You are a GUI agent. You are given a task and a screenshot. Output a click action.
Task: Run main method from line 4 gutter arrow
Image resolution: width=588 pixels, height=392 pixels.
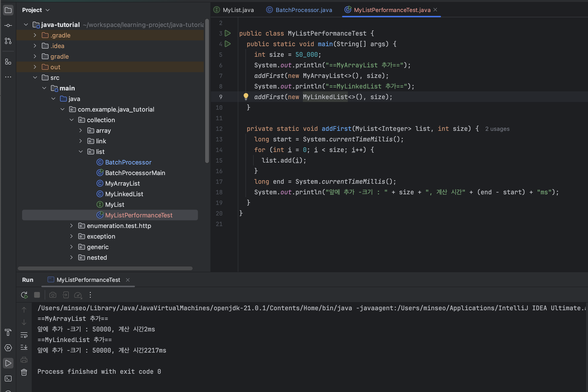coord(227,44)
